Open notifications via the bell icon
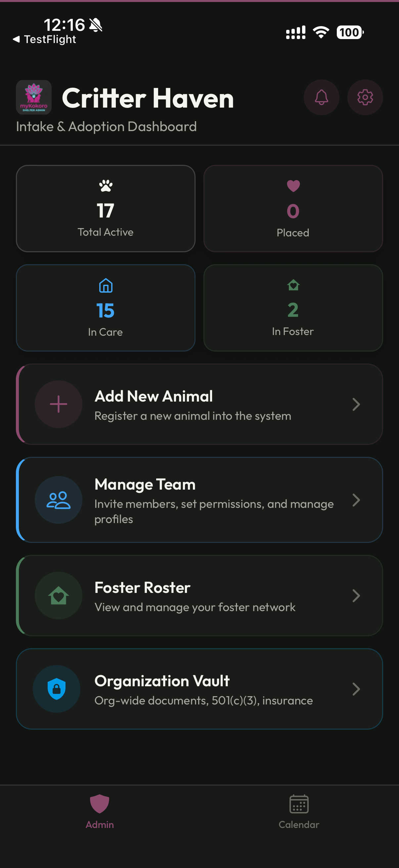399x868 pixels. point(321,97)
